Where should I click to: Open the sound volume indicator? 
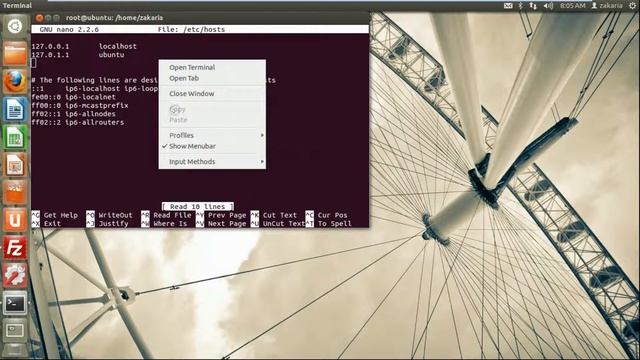point(548,6)
